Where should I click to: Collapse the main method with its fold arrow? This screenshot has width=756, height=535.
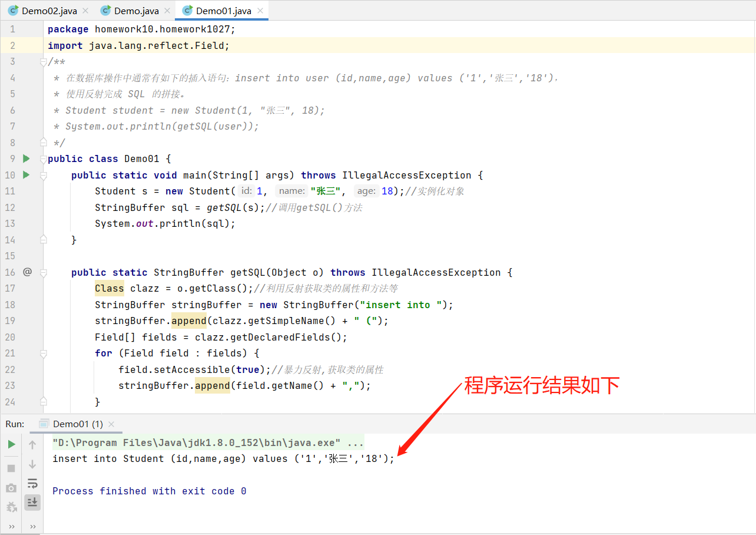click(x=42, y=175)
